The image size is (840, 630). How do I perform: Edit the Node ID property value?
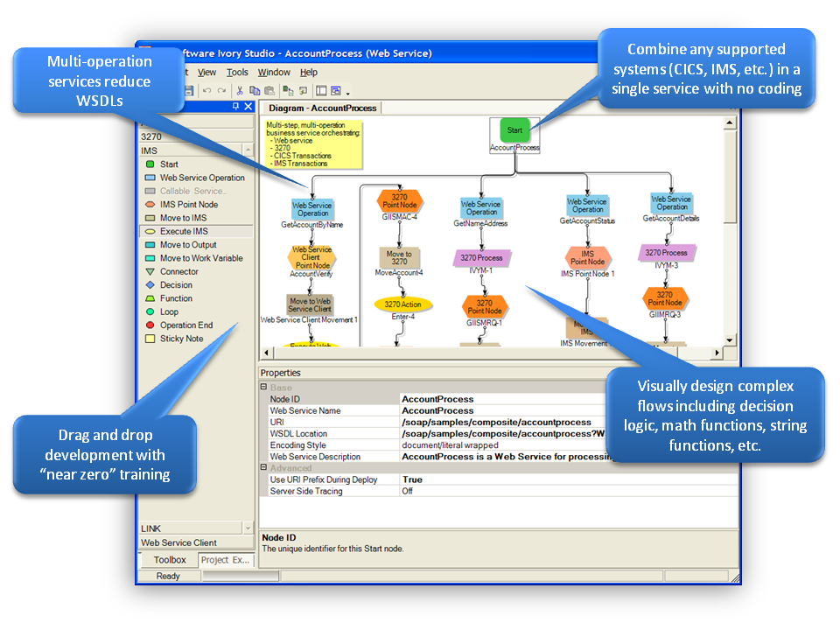point(504,399)
